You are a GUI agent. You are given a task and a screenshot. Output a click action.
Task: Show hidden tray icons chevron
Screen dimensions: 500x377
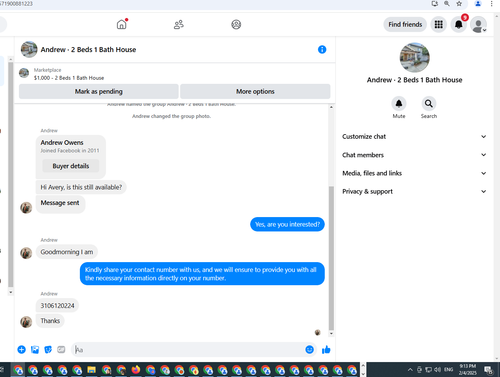(410, 369)
